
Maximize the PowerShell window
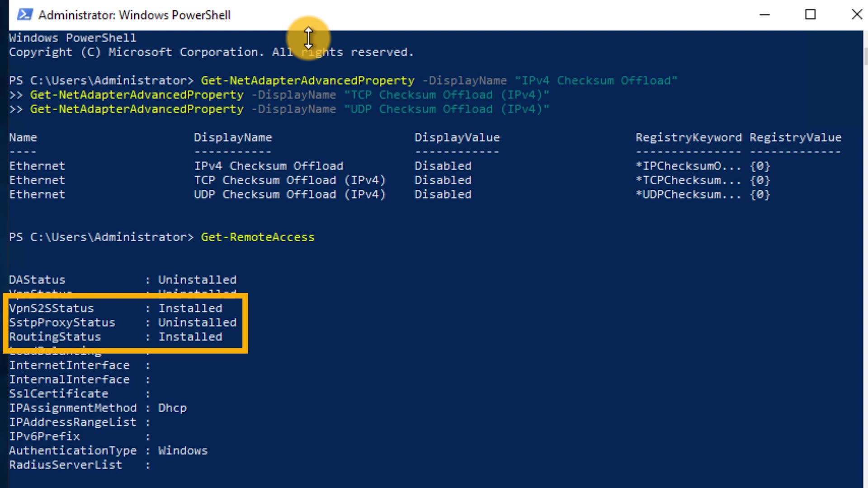coord(810,14)
